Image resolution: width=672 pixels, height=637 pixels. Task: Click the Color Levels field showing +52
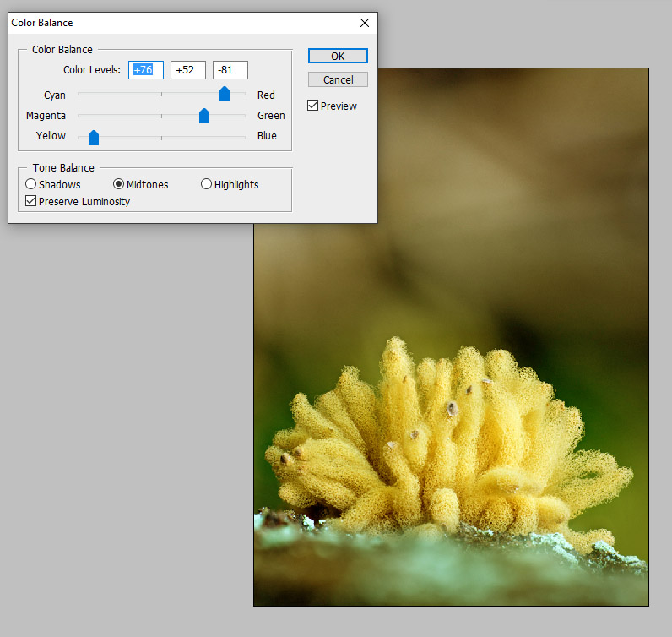187,70
